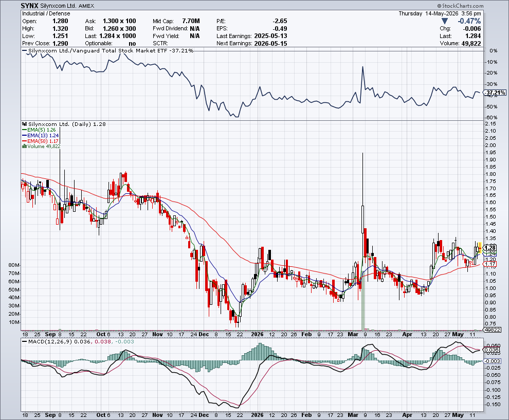The image size is (509, 420).
Task: Click the header Volume value 49,822
Action: 471,44
